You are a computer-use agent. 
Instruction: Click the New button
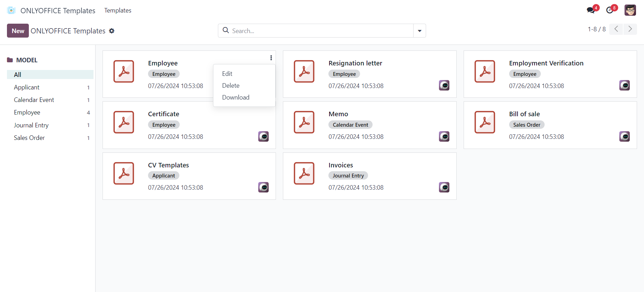tap(18, 31)
